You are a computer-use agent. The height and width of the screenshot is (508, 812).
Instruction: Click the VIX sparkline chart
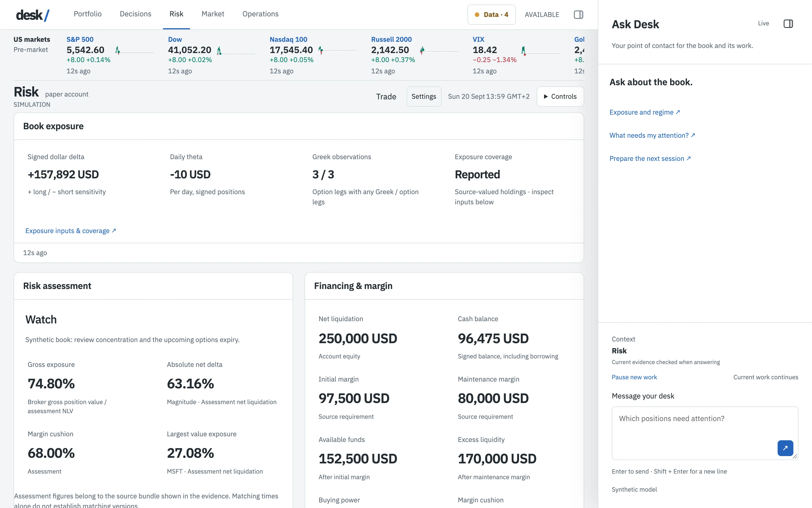coord(540,51)
